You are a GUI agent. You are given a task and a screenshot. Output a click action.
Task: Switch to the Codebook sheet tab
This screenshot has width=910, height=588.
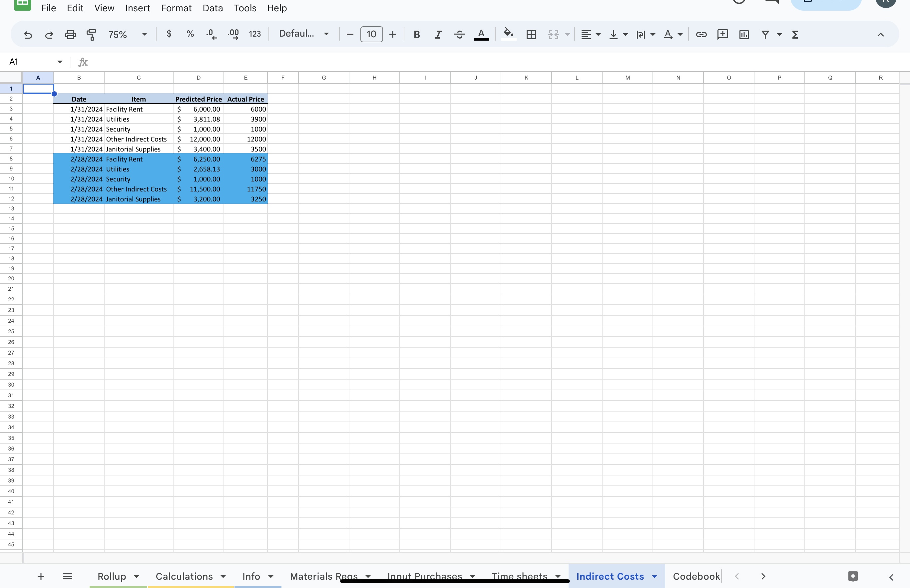point(695,577)
